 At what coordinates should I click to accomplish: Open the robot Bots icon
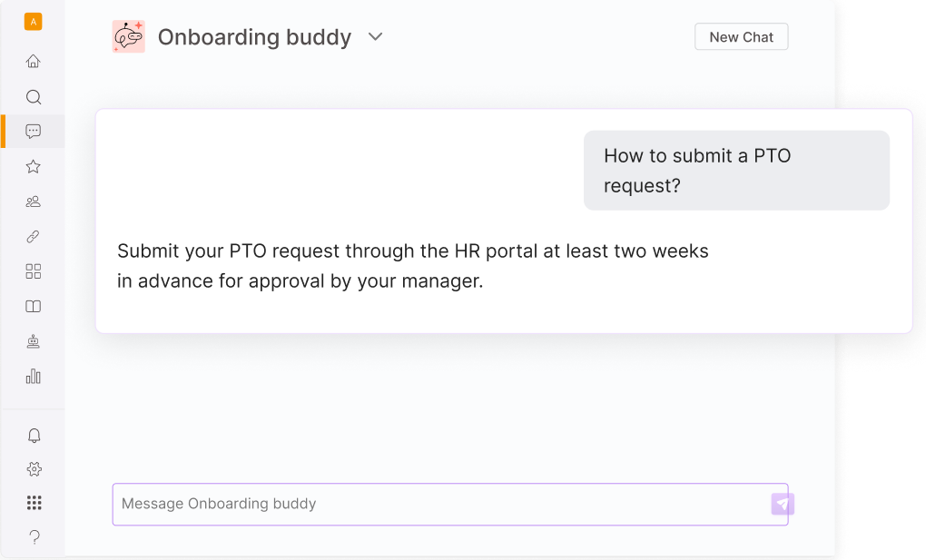coord(33,341)
